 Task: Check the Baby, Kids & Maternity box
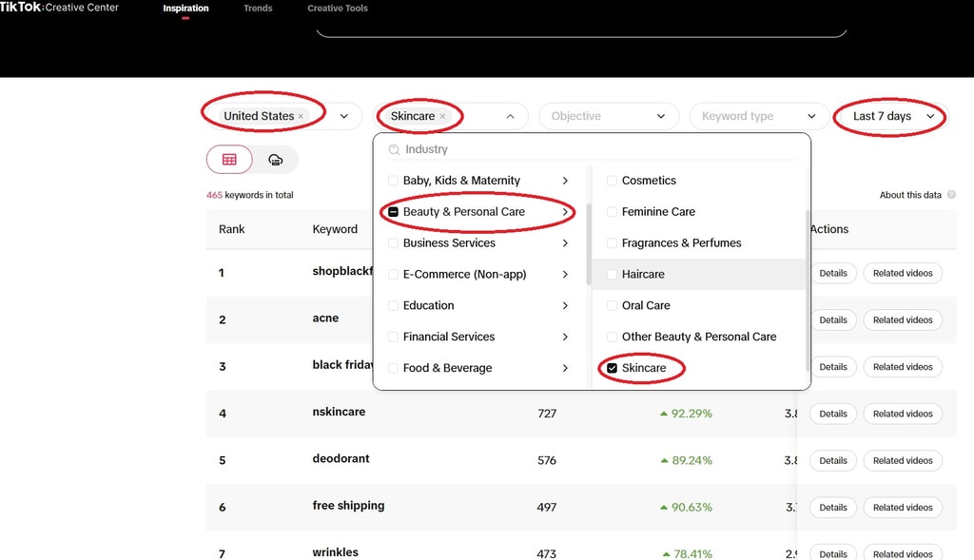[393, 181]
